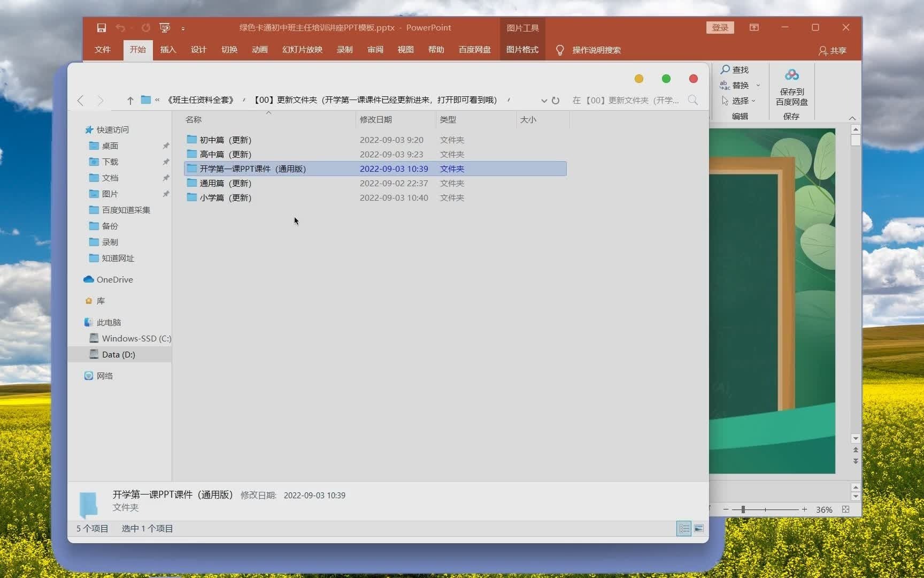Screen dimensions: 924x578
Task: Click Explorer back arrow
Action: click(x=81, y=100)
